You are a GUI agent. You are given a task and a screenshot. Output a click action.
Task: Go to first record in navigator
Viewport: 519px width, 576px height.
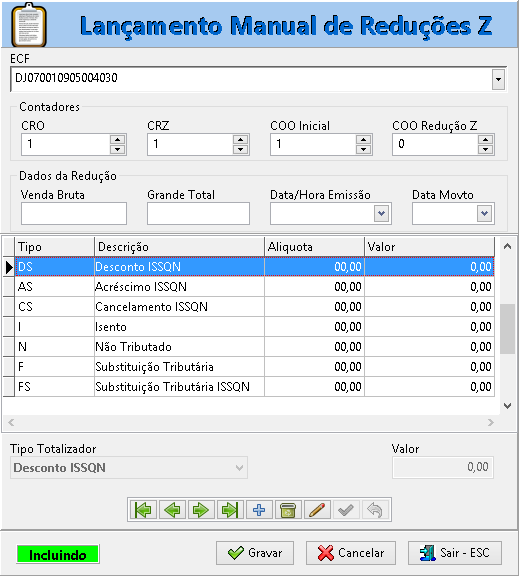143,510
